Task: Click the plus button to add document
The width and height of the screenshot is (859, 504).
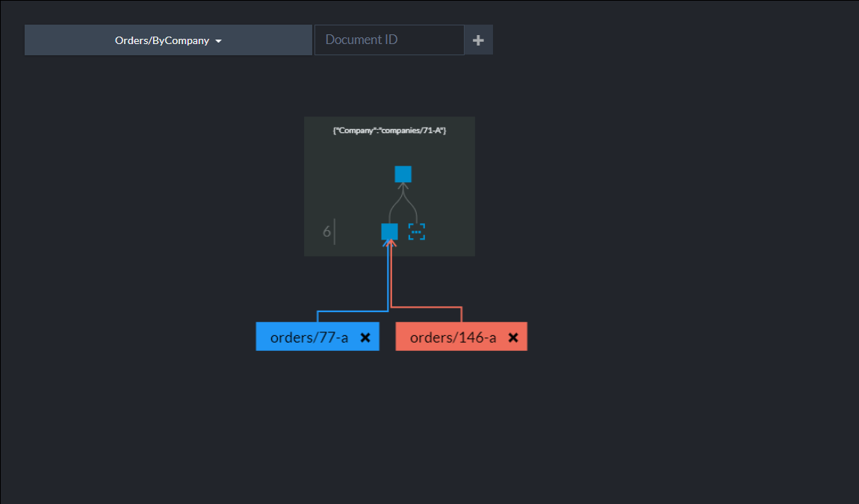Action: pos(478,40)
